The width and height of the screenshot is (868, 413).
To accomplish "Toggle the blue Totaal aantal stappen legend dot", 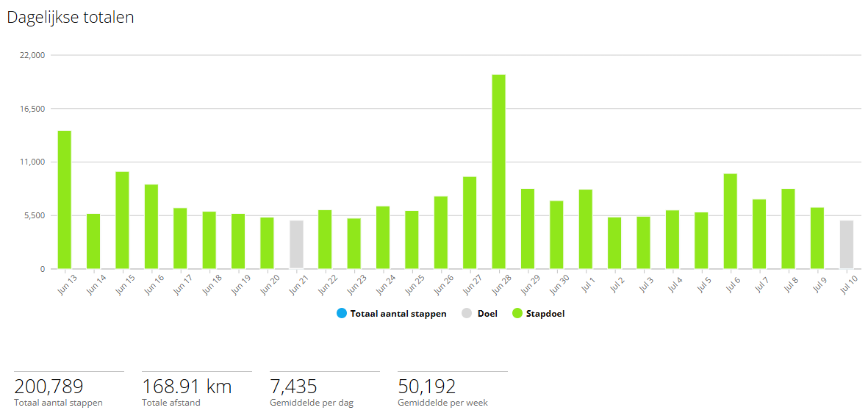I will click(x=341, y=313).
